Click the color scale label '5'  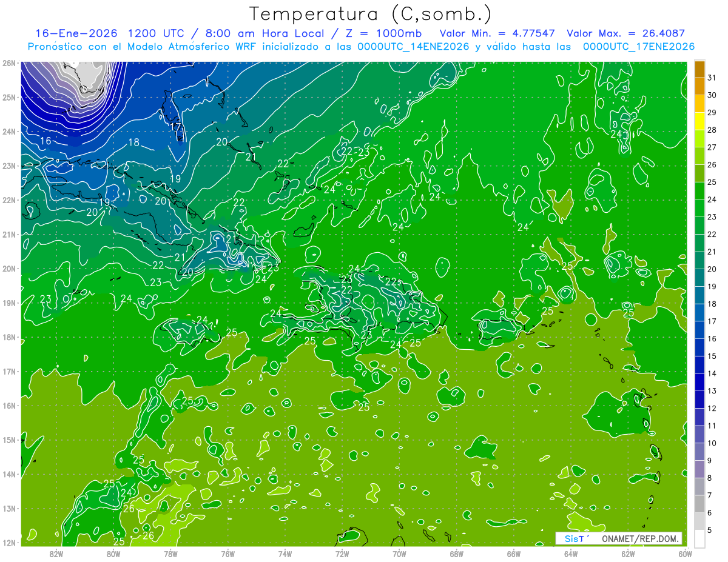[x=710, y=530]
